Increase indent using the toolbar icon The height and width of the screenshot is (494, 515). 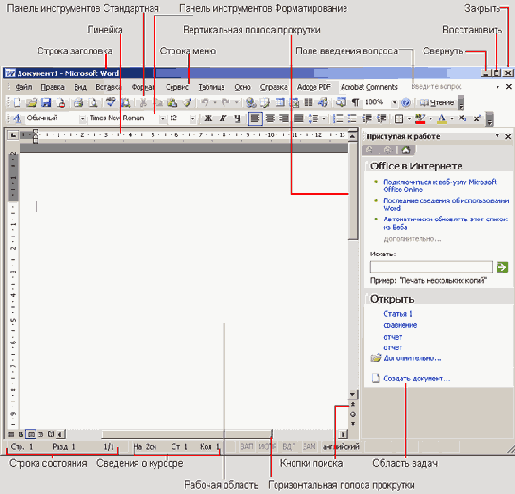pyautogui.click(x=382, y=118)
